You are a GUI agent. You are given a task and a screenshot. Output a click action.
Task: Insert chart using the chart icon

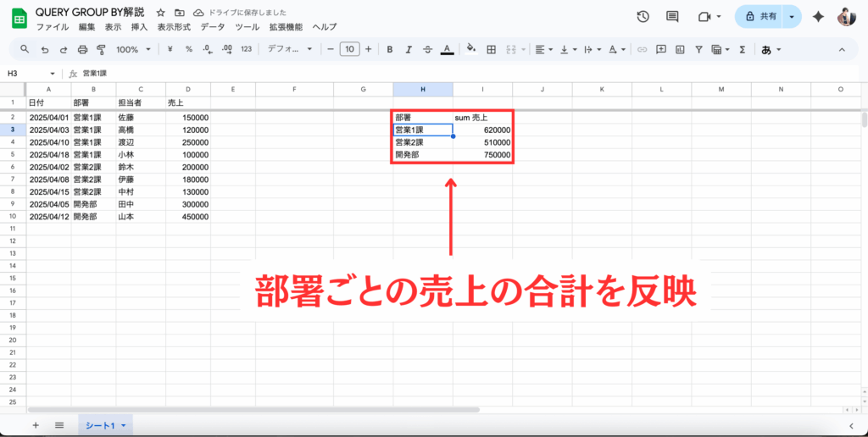[679, 50]
